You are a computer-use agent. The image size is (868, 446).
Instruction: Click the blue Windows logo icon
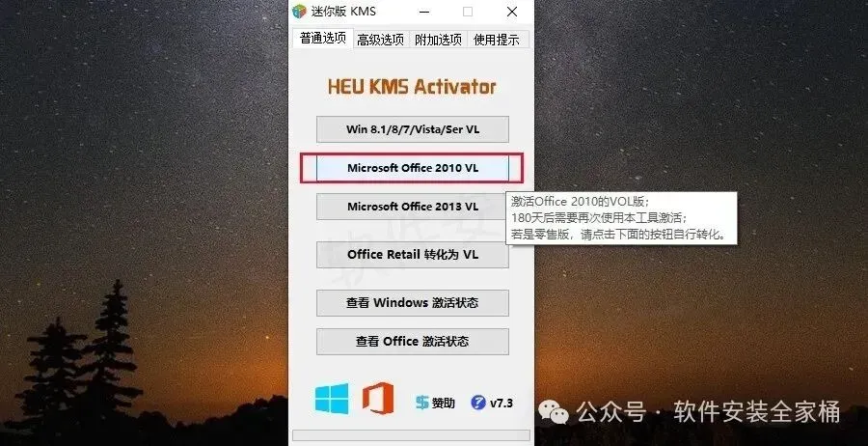coord(332,399)
